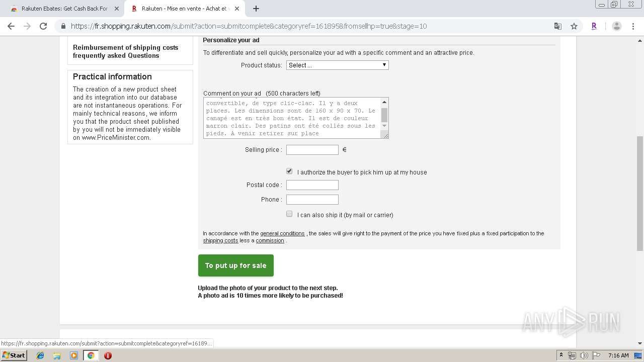Open the general conditions link
This screenshot has height=362, width=644.
coord(282,233)
